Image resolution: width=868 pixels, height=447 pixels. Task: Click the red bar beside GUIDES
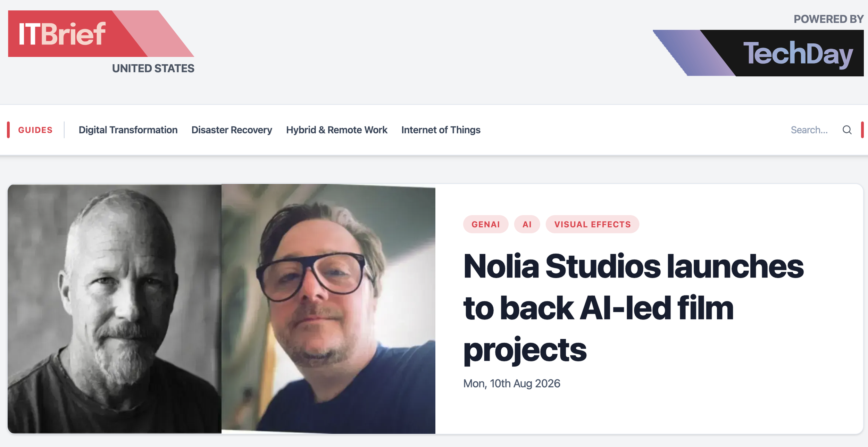point(8,130)
